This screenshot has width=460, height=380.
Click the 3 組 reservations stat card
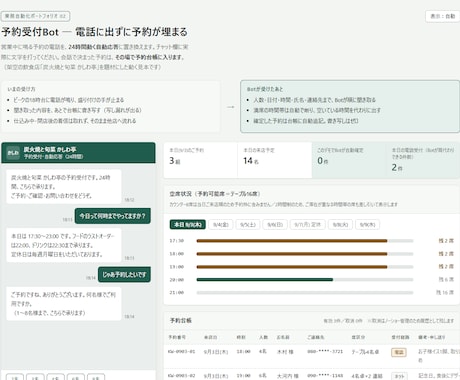(x=201, y=160)
